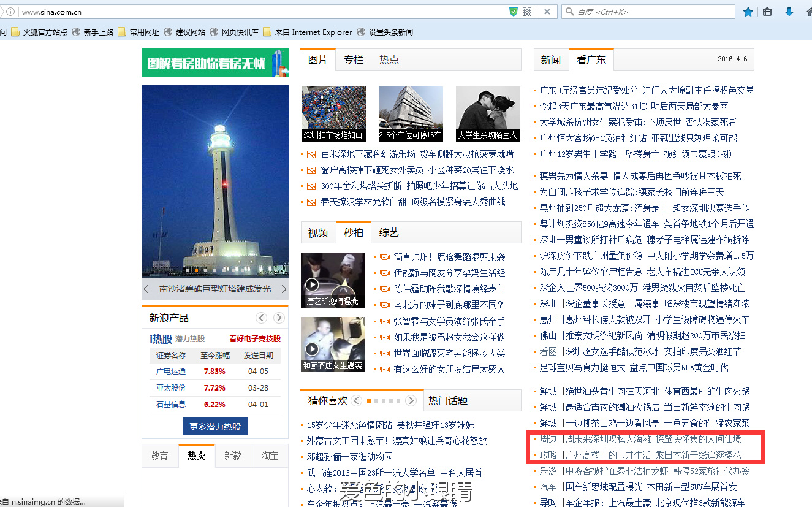Screen dimensions: 812x507
Task: Switch to the 淘宝 tab
Action: (x=270, y=456)
